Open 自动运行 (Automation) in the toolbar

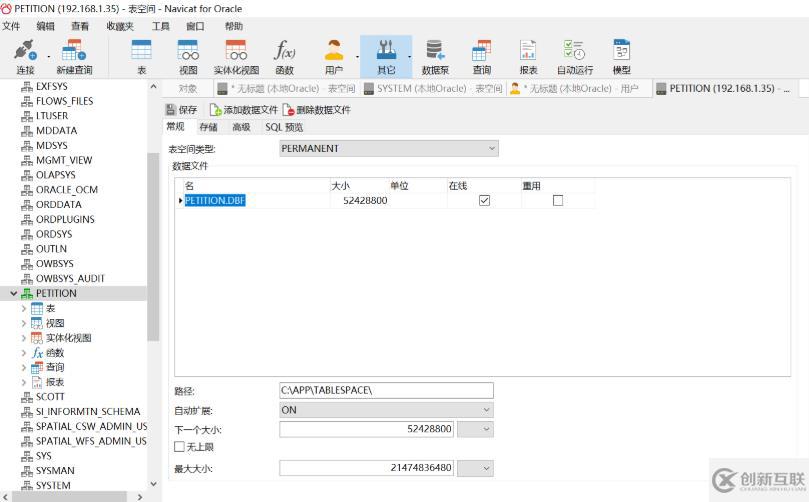(x=574, y=56)
